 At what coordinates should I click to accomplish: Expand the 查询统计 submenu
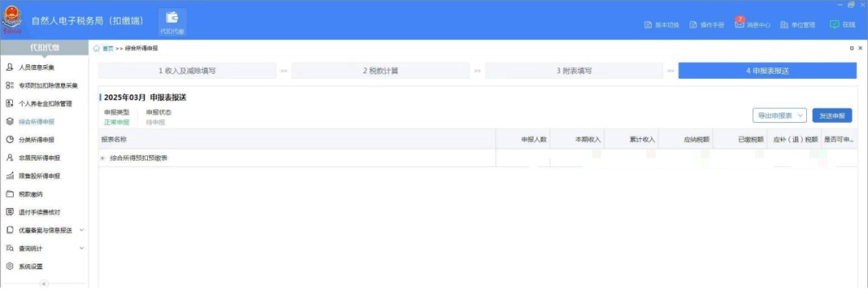82,248
